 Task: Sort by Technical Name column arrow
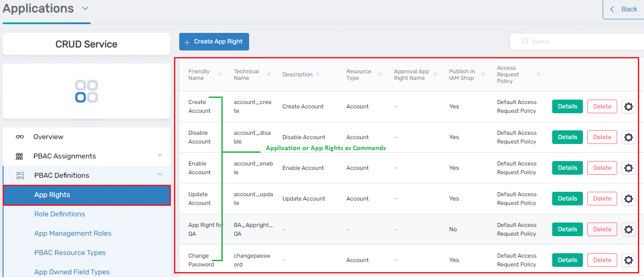[x=269, y=75]
